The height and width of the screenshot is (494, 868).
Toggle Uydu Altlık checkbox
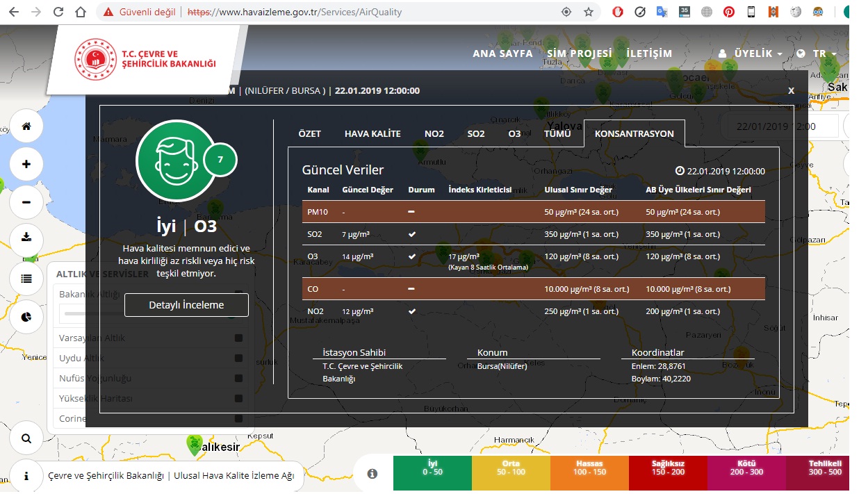click(x=238, y=359)
